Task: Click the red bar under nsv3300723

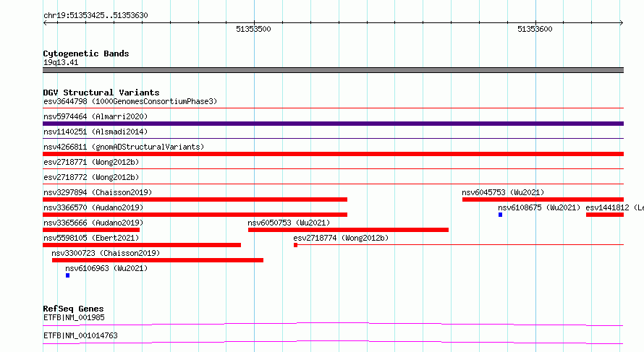Action: click(158, 260)
